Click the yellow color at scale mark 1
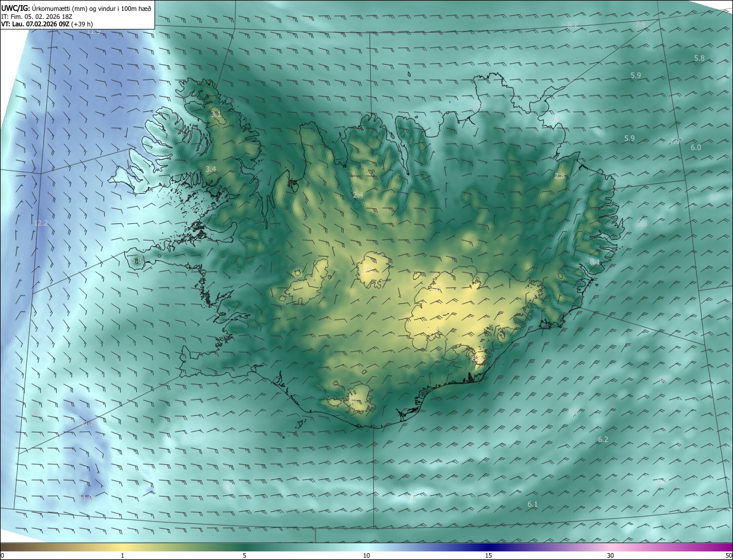Viewport: 733px width, 560px height. click(123, 546)
